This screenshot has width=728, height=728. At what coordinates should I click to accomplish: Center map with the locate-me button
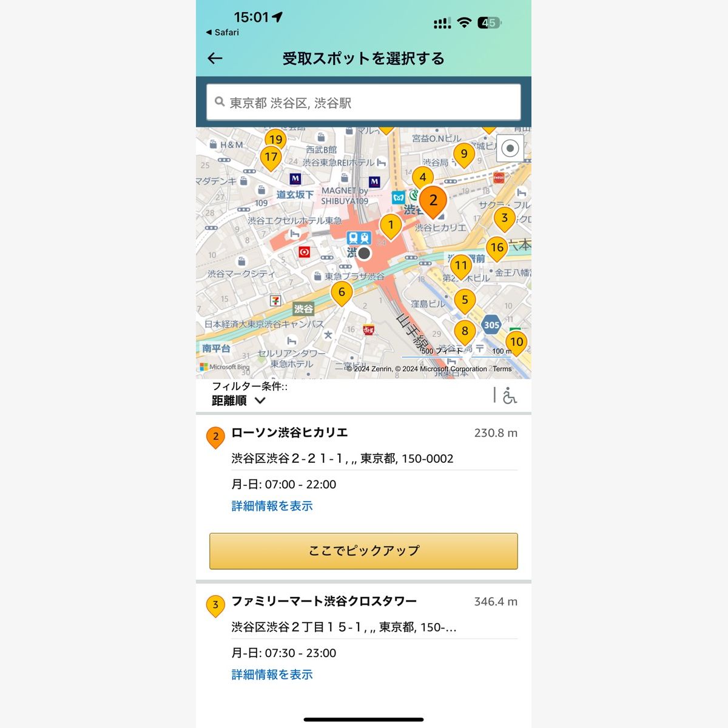coord(510,148)
